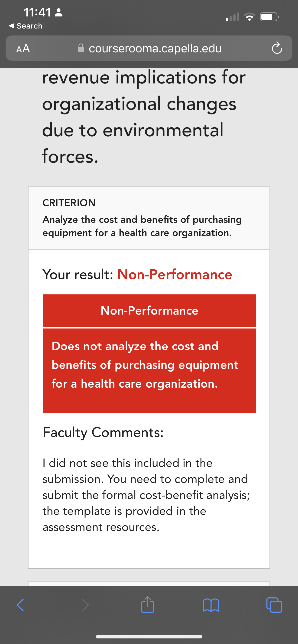Tap the red Non-Performance header bar

[150, 310]
